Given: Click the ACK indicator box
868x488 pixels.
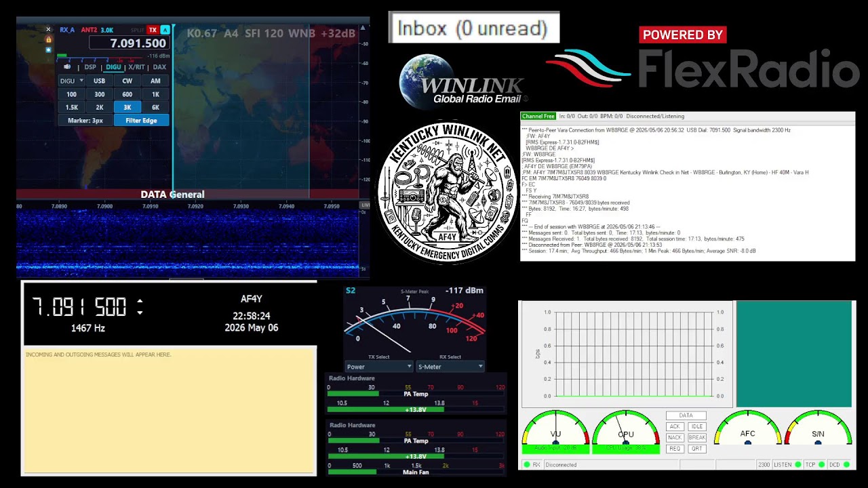Looking at the screenshot, I should pos(675,426).
